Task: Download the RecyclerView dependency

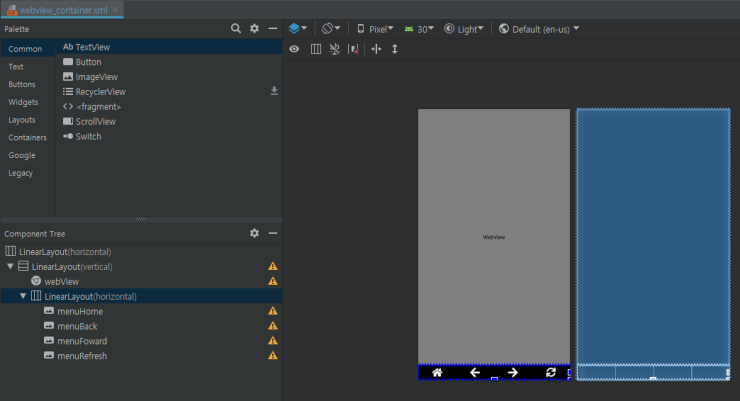Action: point(274,91)
